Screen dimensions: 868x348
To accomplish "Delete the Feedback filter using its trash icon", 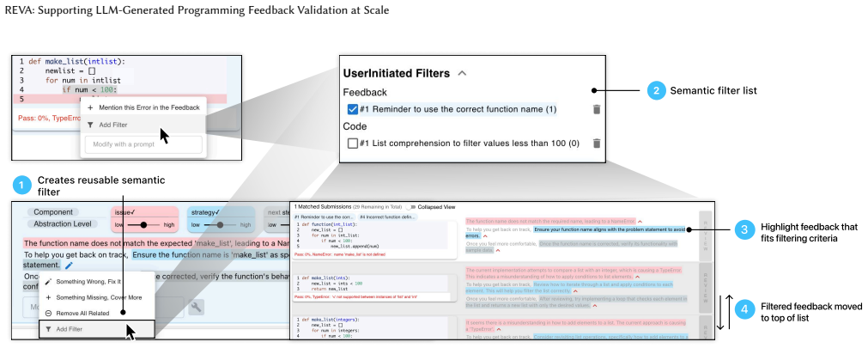I will click(596, 110).
